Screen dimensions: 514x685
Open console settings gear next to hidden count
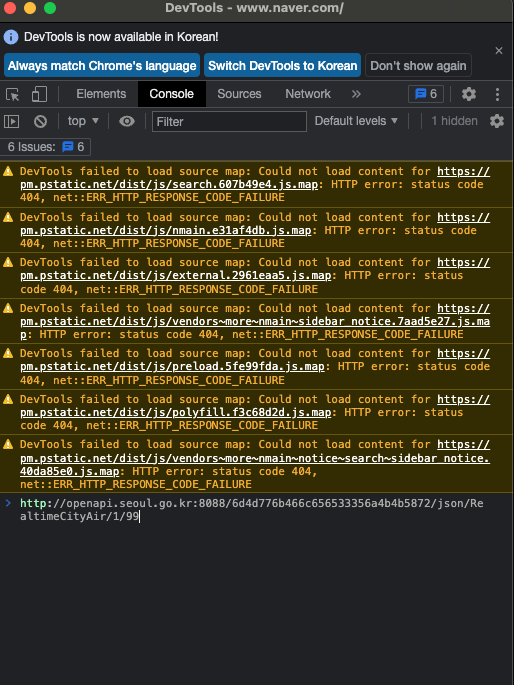[x=497, y=121]
